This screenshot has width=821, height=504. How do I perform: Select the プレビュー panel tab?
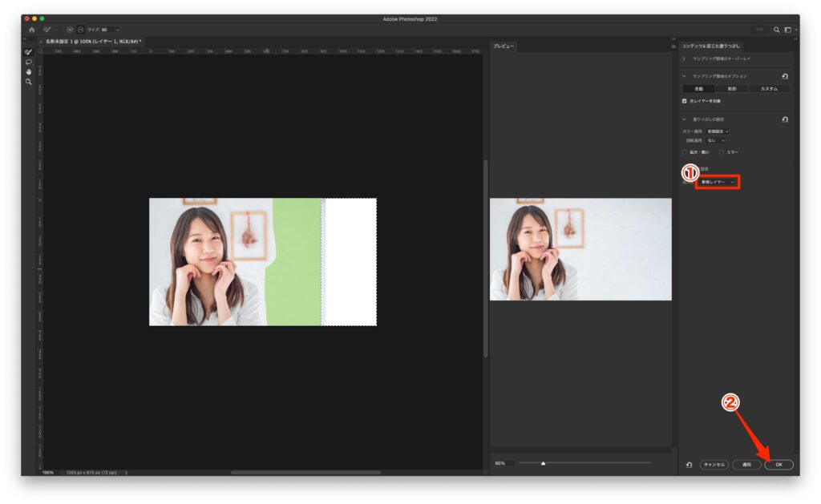click(504, 46)
